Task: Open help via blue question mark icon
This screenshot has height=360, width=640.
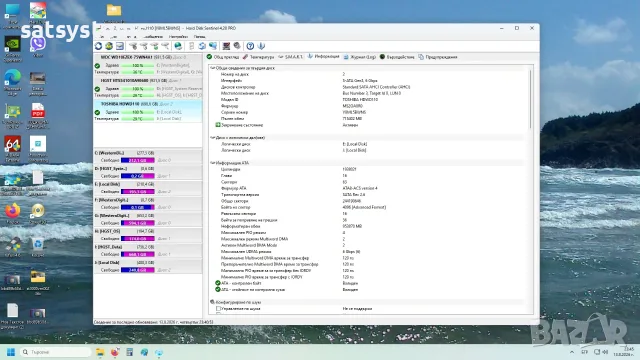Action: tap(250, 46)
